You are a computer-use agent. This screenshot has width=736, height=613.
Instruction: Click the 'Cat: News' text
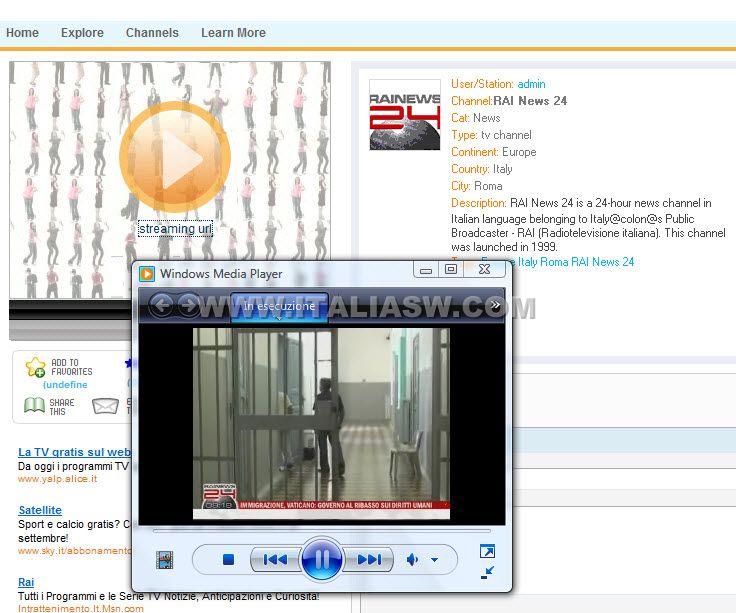[x=475, y=118]
